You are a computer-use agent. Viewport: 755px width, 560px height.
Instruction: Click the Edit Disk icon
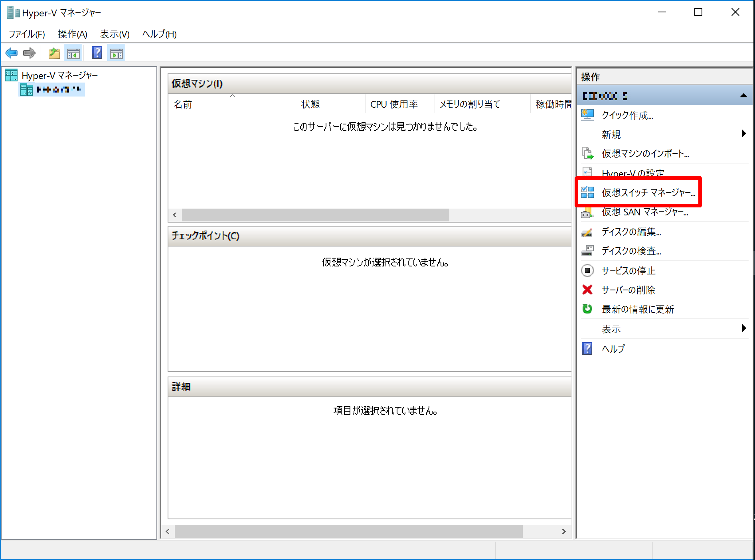click(587, 232)
